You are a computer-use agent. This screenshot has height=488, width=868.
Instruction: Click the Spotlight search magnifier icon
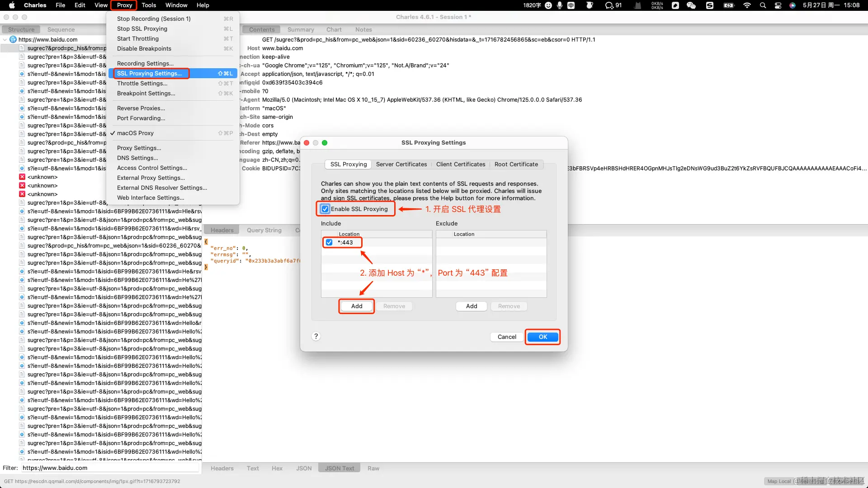(763, 5)
